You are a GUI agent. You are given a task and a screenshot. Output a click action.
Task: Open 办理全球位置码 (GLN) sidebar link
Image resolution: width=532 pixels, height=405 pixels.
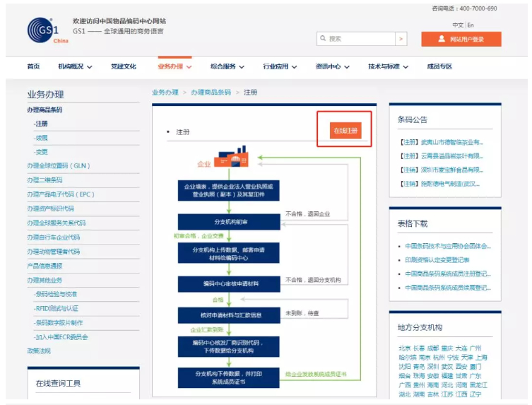[59, 166]
